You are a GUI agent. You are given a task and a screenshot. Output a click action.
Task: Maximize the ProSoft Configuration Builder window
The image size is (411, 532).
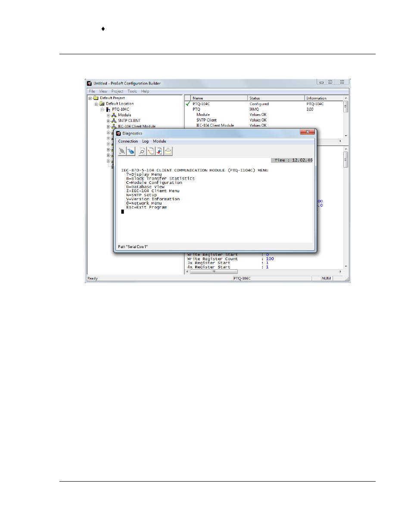pos(330,82)
